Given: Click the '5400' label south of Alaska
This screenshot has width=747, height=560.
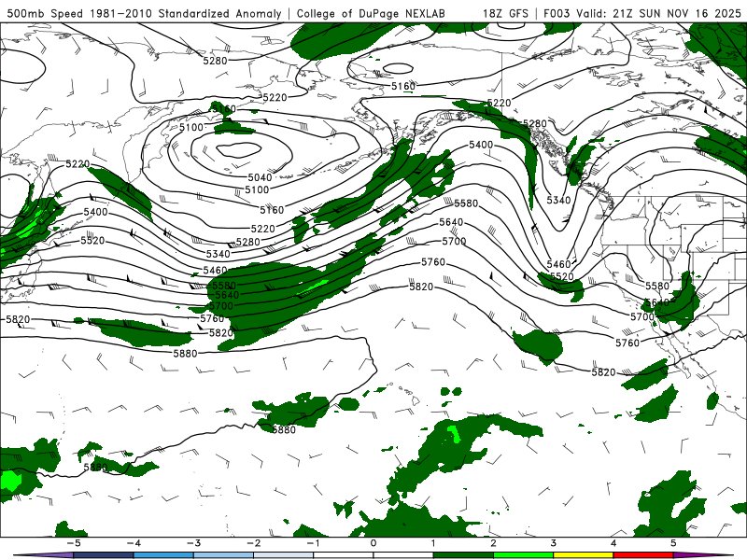Looking at the screenshot, I should coord(481,145).
